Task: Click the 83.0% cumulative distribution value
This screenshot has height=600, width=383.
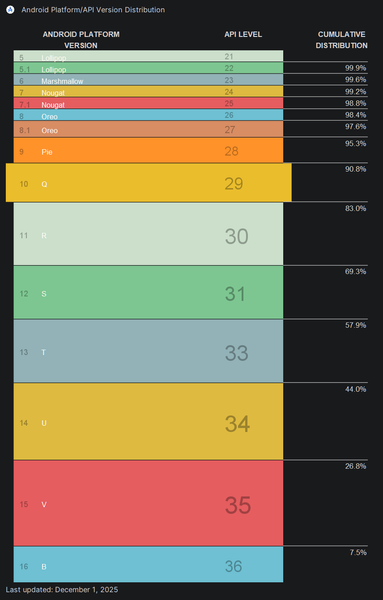Action: click(x=355, y=209)
